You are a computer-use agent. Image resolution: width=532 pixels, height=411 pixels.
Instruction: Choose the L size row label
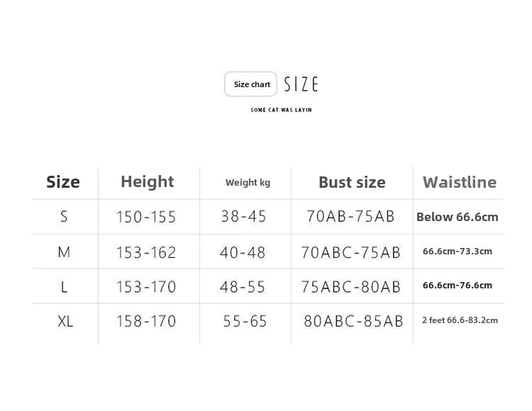pyautogui.click(x=64, y=286)
